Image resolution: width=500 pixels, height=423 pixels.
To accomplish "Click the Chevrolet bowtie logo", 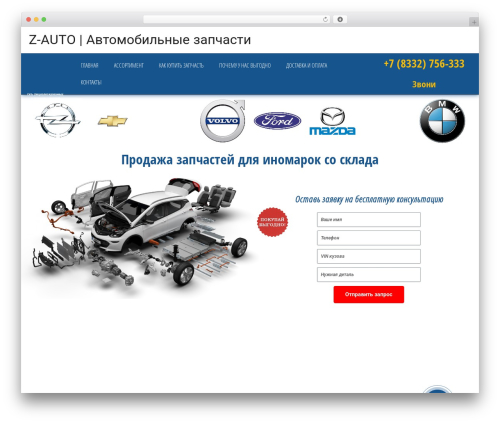I will (x=113, y=121).
